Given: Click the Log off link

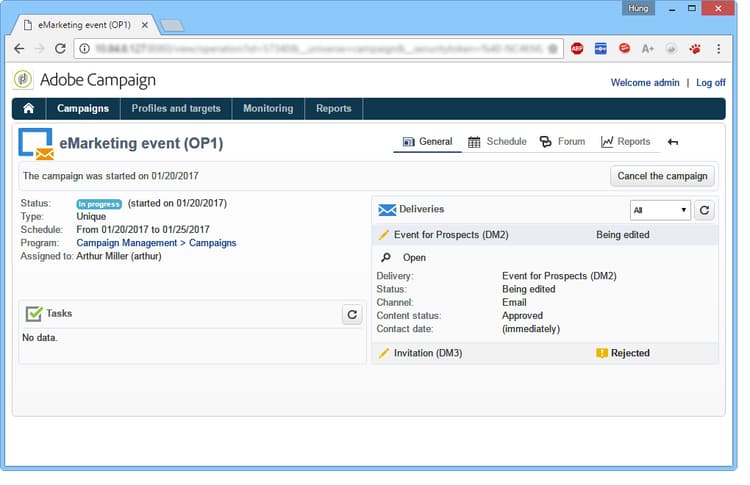Looking at the screenshot, I should (710, 83).
